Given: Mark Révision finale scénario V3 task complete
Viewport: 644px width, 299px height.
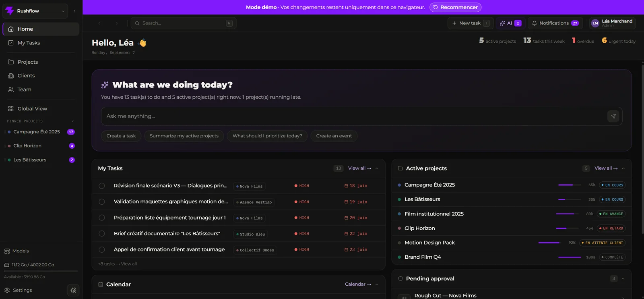Looking at the screenshot, I should 102,186.
